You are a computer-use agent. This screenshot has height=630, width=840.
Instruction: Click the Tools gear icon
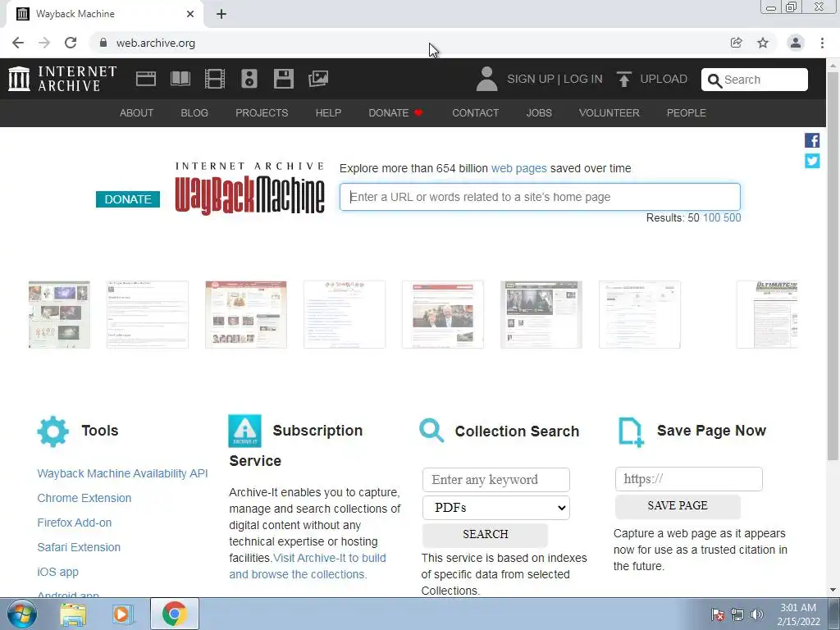53,431
